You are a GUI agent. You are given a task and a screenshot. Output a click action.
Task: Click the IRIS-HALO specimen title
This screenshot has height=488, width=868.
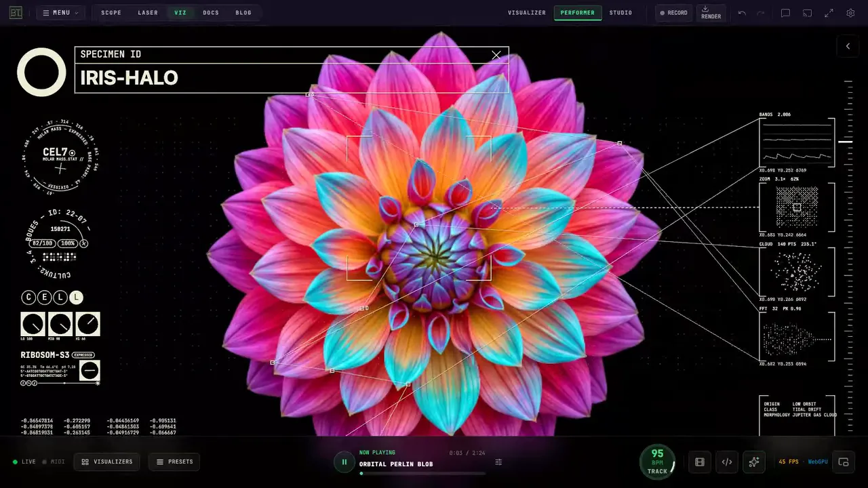130,78
